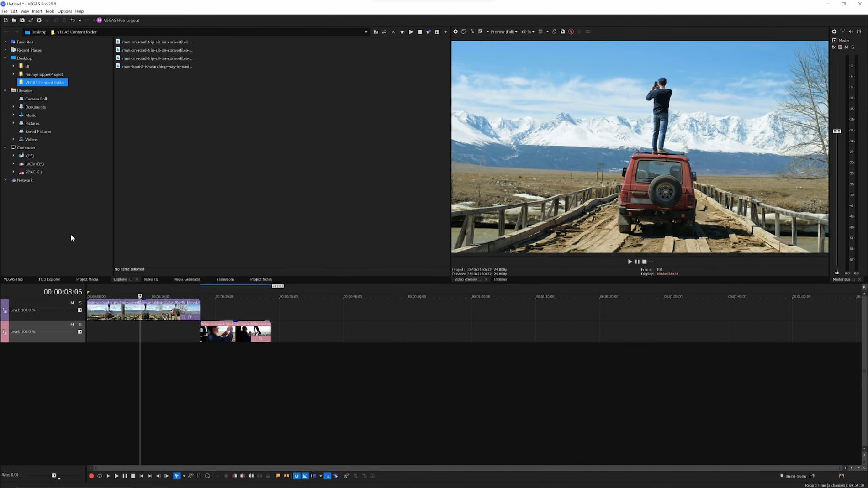Expand the Documents library in the tree
The image size is (868, 488).
(13, 107)
